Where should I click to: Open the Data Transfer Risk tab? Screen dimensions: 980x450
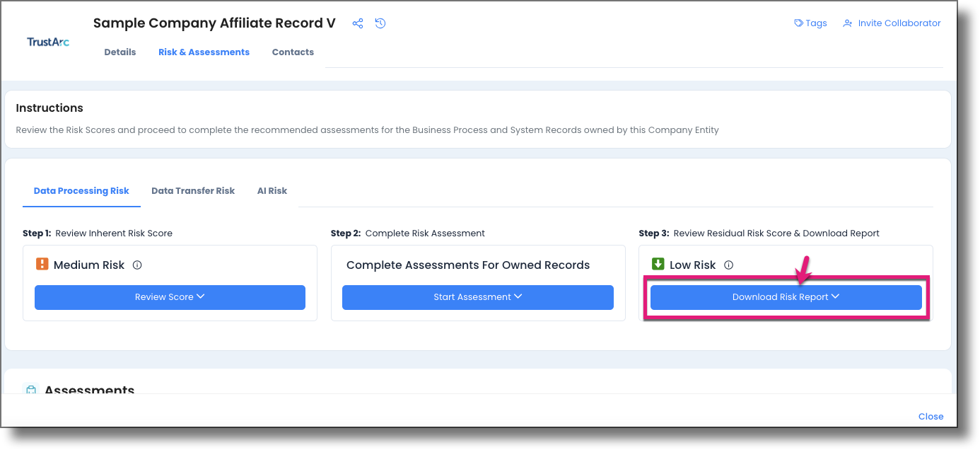[x=193, y=191]
